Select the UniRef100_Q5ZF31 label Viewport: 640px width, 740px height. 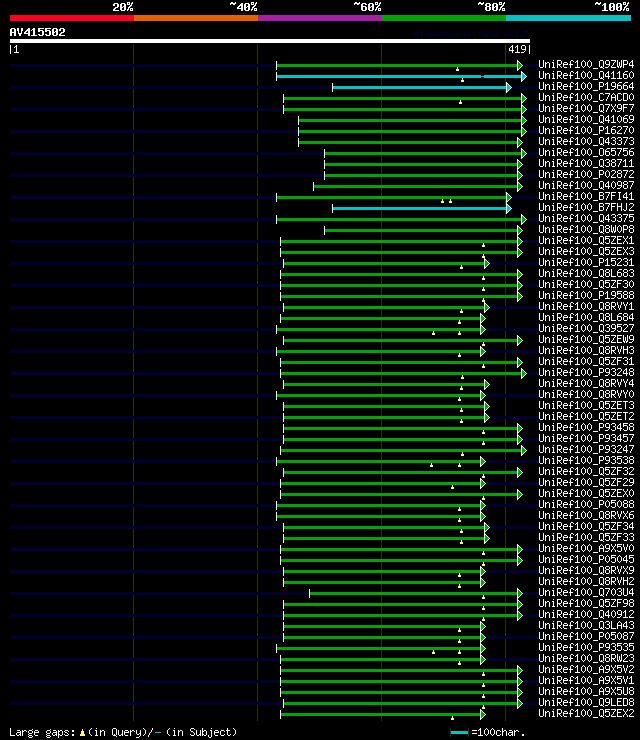tap(586, 362)
